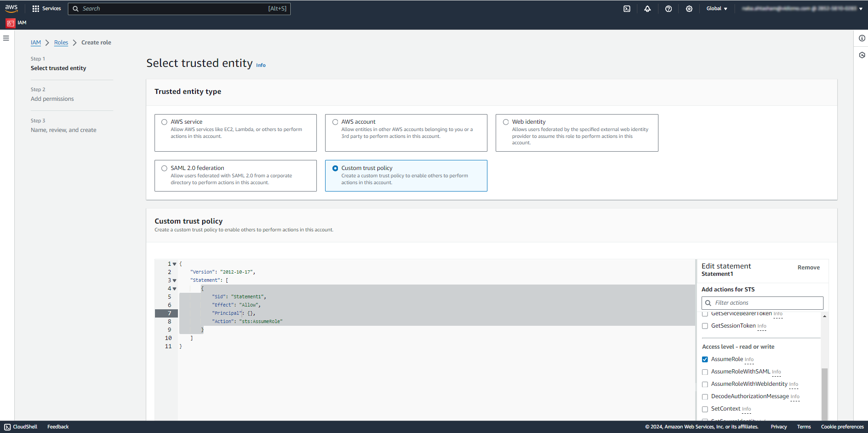
Task: Collapse the code fold arrow on line 1
Action: (175, 264)
